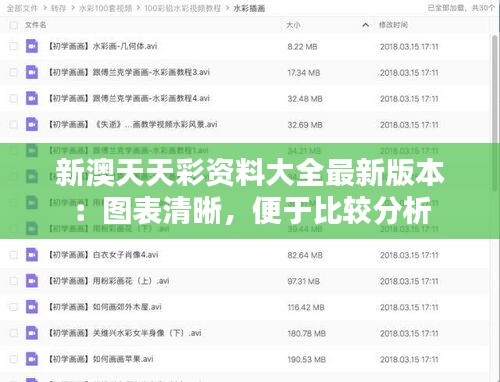Open file 用粉彩画花(上).avi
Viewport: 500px width, 382px height.
[x=109, y=281]
